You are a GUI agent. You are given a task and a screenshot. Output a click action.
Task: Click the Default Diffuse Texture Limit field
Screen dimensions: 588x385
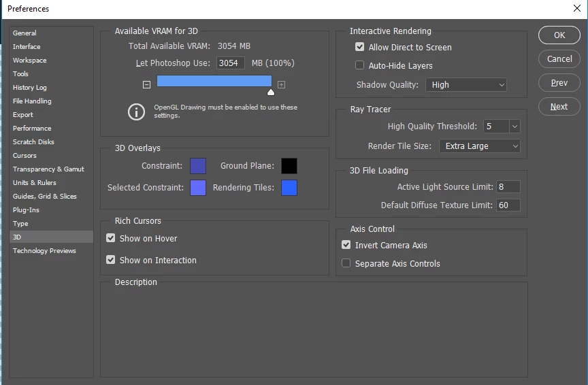(508, 205)
